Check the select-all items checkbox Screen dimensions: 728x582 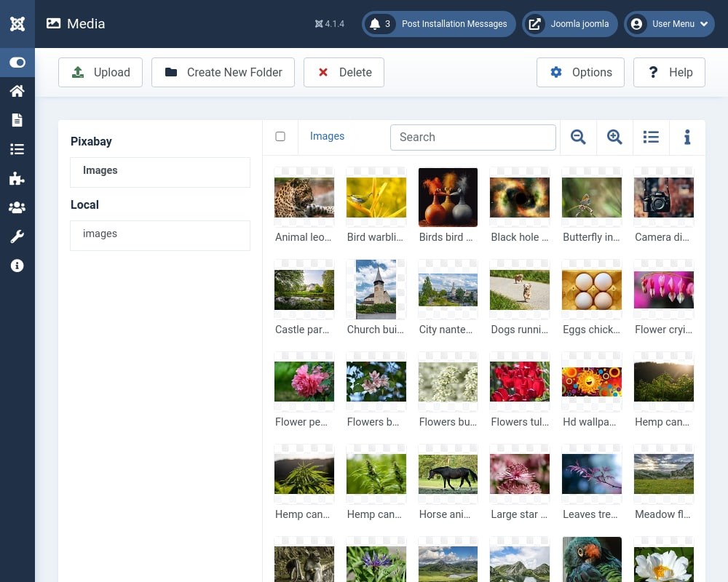click(280, 137)
